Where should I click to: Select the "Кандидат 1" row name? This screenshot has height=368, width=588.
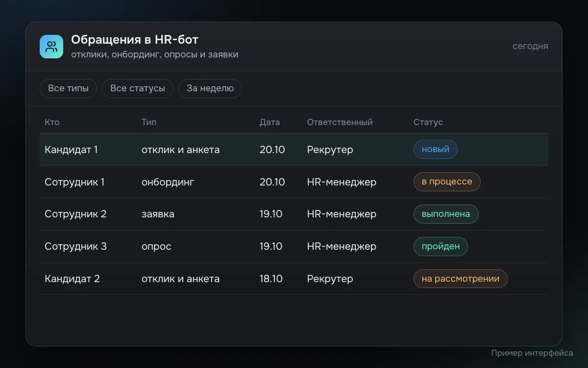(x=71, y=150)
